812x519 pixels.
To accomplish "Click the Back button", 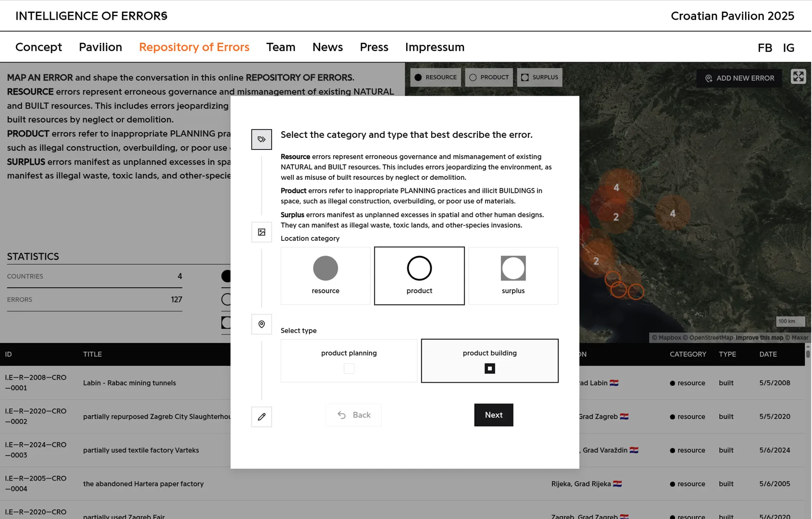I will [x=354, y=415].
